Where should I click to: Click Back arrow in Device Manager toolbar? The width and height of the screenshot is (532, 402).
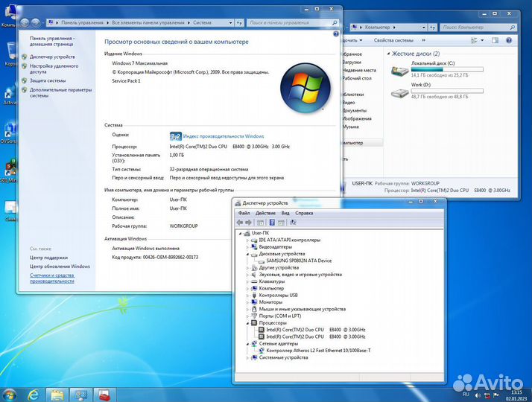240,223
